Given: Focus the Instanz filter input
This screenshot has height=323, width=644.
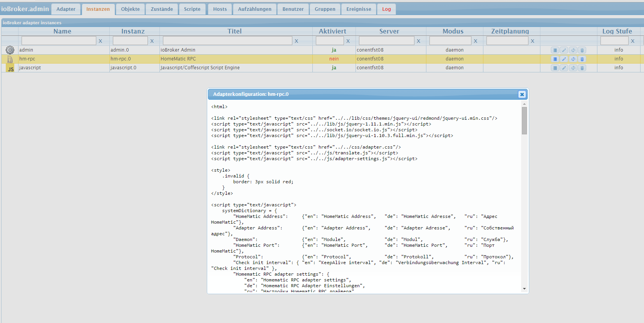Looking at the screenshot, I should [130, 40].
